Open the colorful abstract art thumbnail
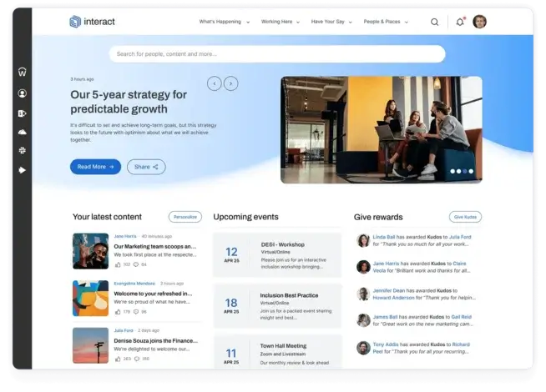 tap(90, 299)
